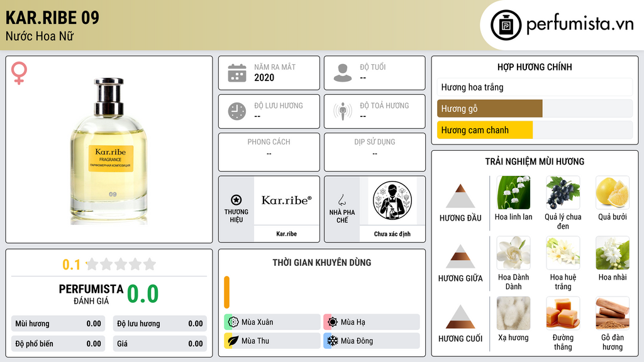Open the Hoa nhài note image
This screenshot has height=362, width=644.
pos(613,253)
